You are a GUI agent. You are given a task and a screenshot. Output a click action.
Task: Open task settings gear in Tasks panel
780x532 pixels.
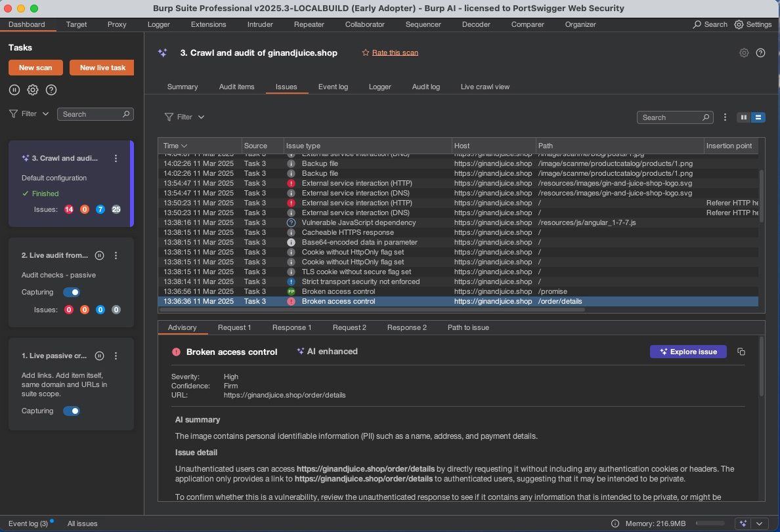coord(33,90)
